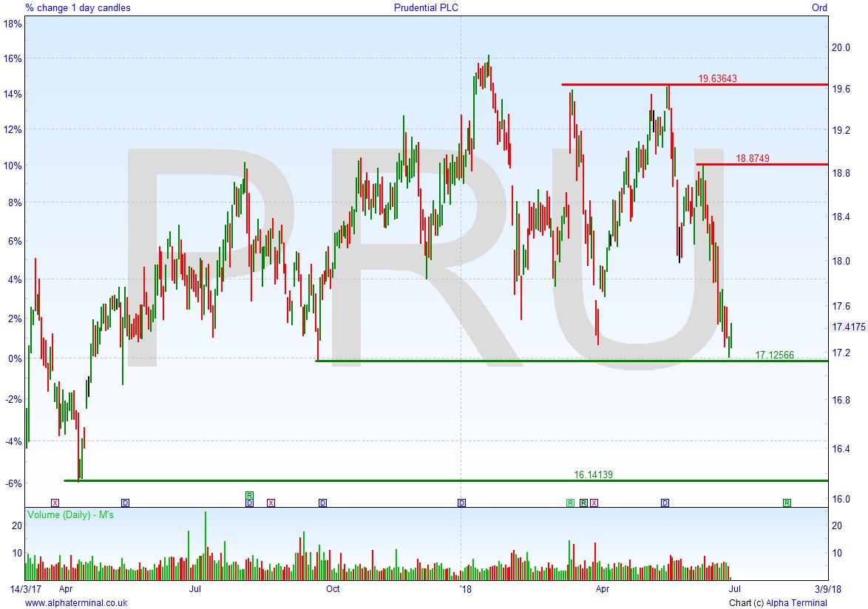Click the '18 year label on the date axis
Viewport: 868px width, 609px height.
(x=466, y=589)
